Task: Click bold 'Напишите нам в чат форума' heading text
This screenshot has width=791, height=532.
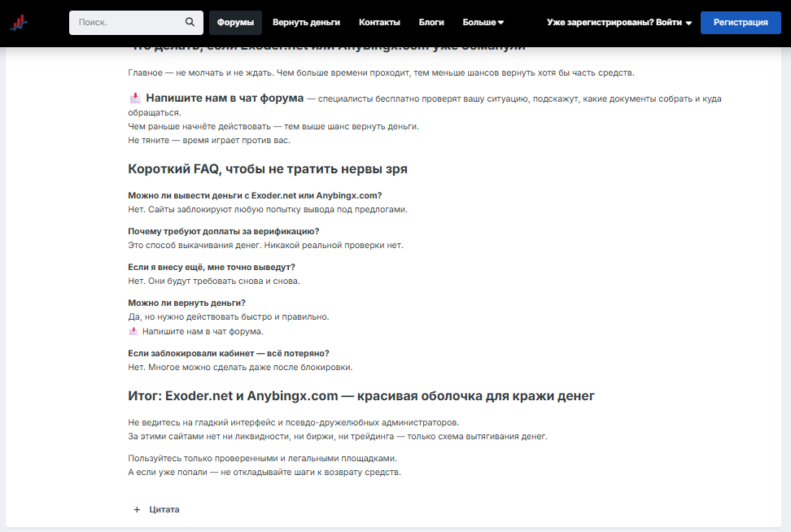Action: coord(225,98)
